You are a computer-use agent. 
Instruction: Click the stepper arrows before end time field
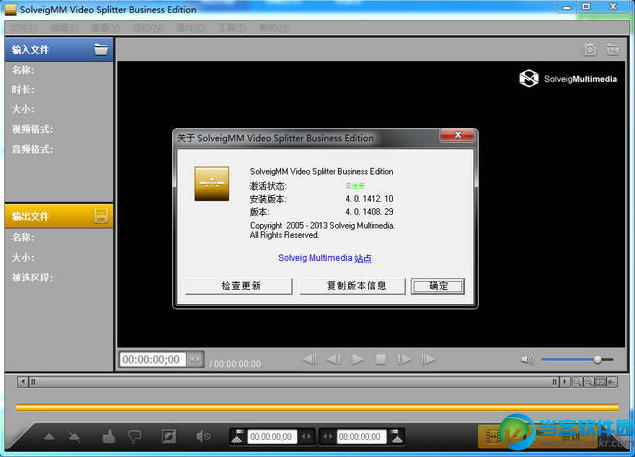coord(327,437)
